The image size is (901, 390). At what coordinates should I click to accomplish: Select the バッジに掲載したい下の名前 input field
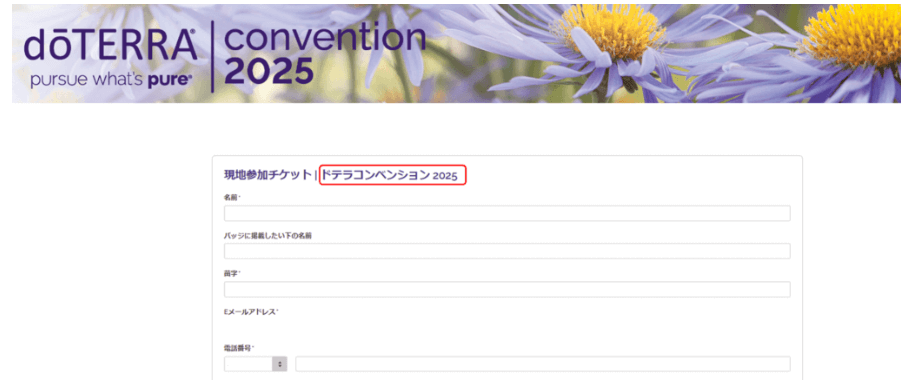click(507, 251)
